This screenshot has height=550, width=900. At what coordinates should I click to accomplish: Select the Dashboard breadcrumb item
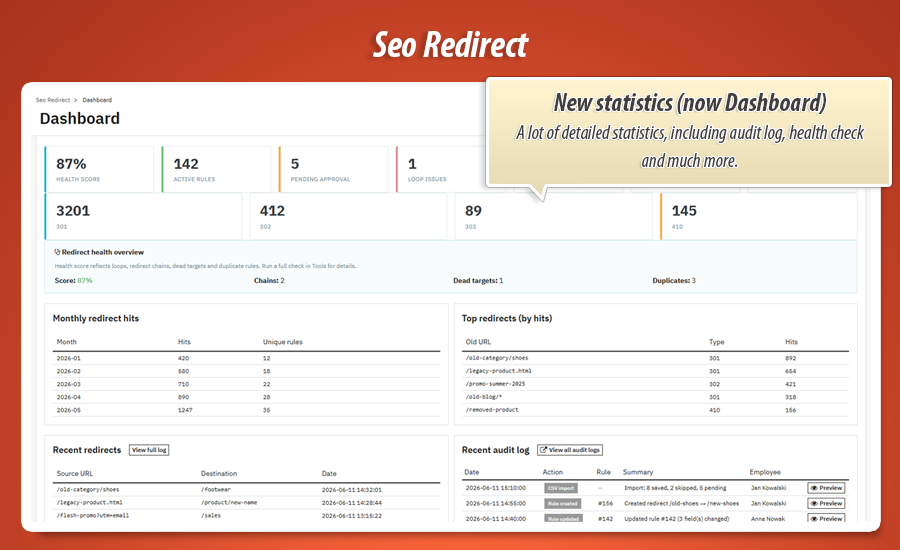pyautogui.click(x=97, y=100)
